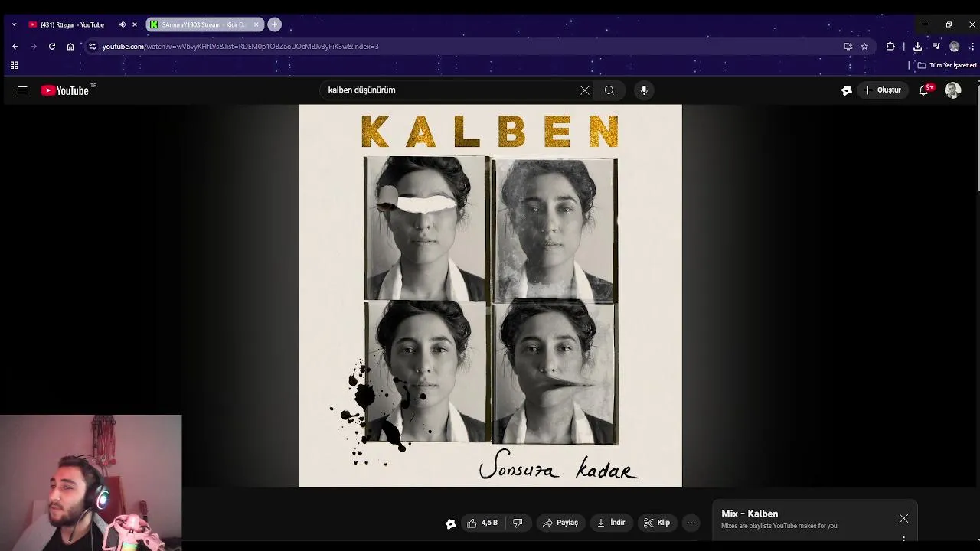Click the Mix - Kalben playlist title

(750, 514)
